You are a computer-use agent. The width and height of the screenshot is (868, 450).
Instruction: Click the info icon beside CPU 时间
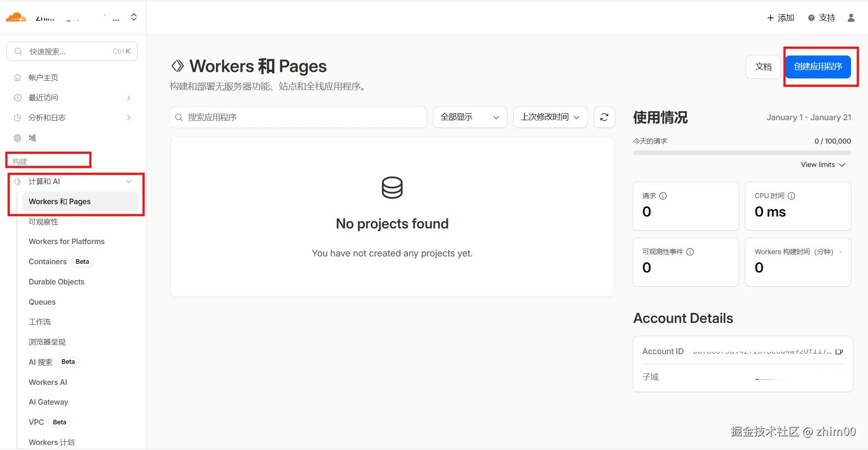791,196
